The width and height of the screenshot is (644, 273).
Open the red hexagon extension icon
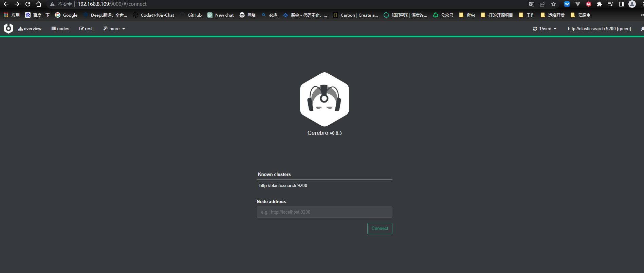(x=589, y=4)
